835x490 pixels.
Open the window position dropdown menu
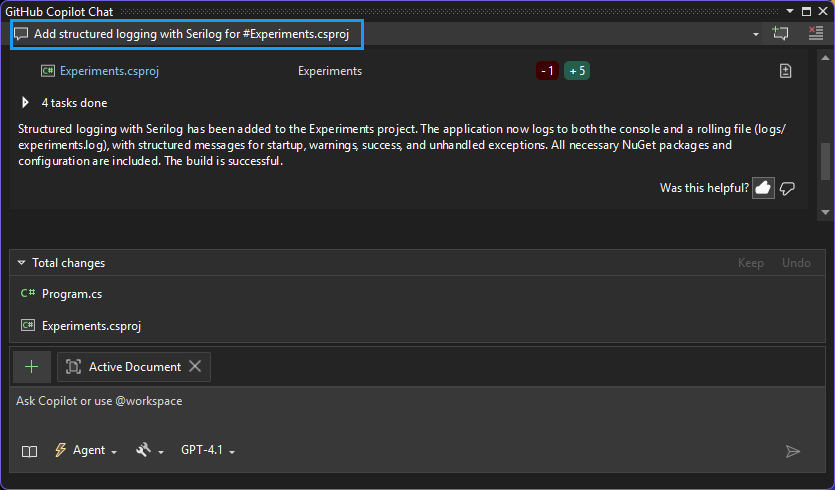(x=790, y=11)
